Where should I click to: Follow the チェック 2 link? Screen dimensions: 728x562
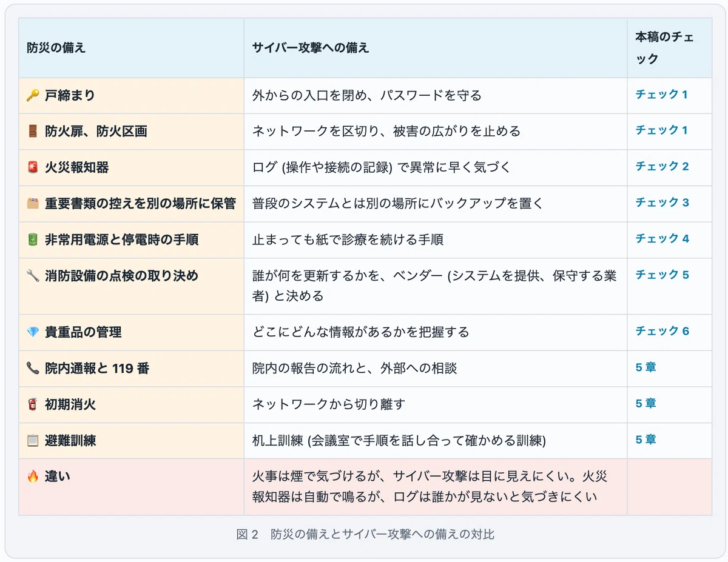[662, 167]
